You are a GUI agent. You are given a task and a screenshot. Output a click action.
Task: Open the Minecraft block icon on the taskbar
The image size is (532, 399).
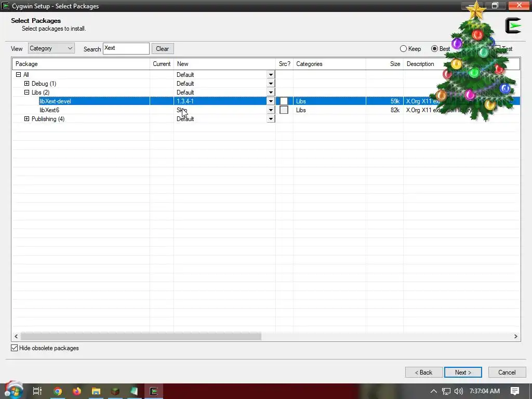tap(115, 391)
